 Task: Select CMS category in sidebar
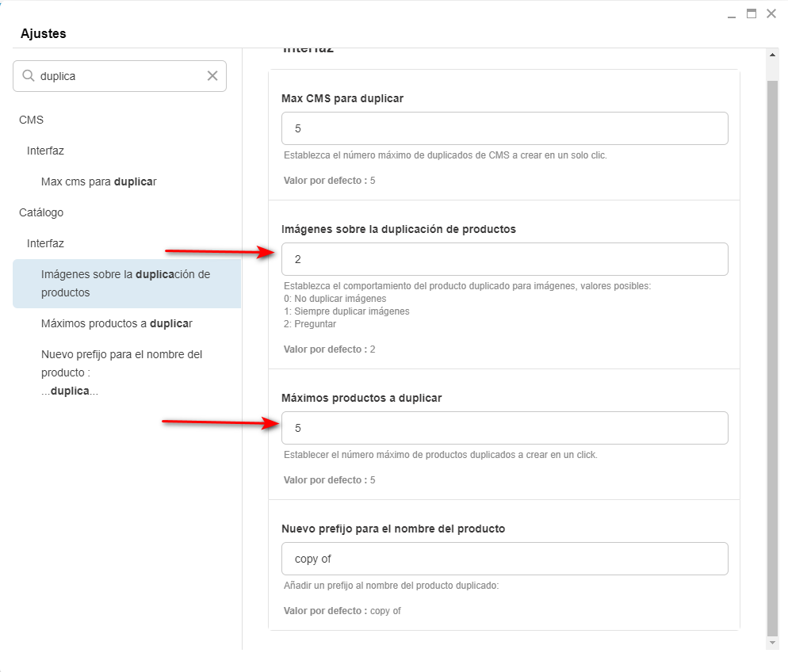click(x=31, y=120)
